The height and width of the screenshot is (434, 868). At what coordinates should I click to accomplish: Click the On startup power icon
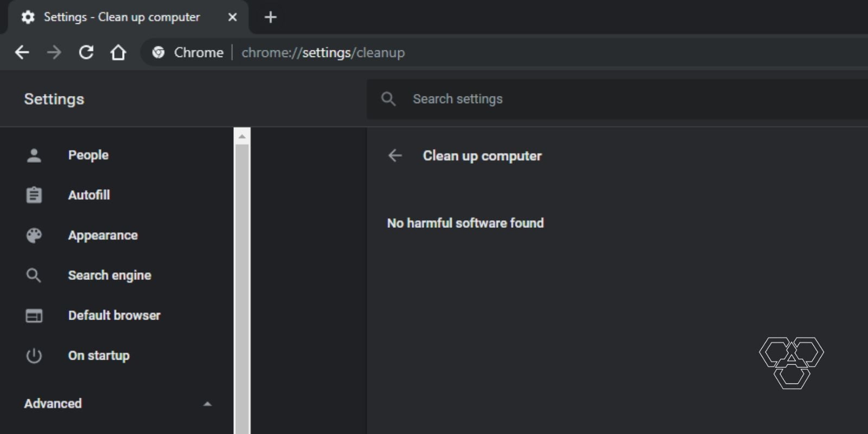click(34, 356)
